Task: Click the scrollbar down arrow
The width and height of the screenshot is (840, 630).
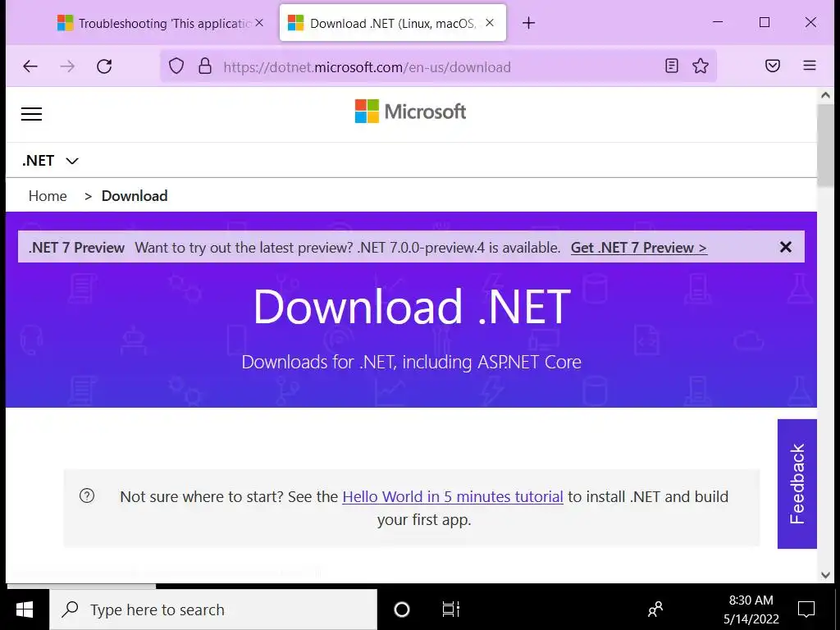Action: pyautogui.click(x=825, y=575)
